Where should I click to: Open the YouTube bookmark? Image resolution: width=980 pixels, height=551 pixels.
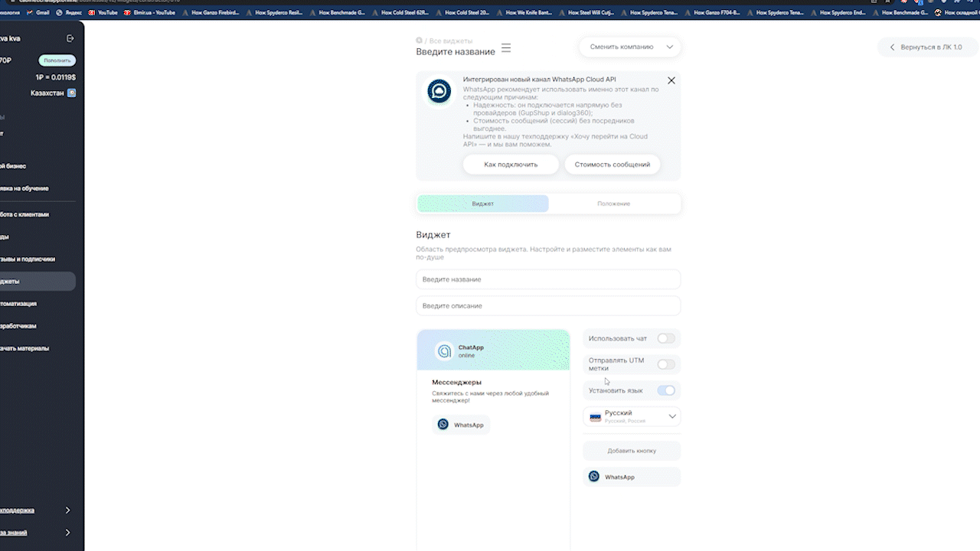point(103,12)
